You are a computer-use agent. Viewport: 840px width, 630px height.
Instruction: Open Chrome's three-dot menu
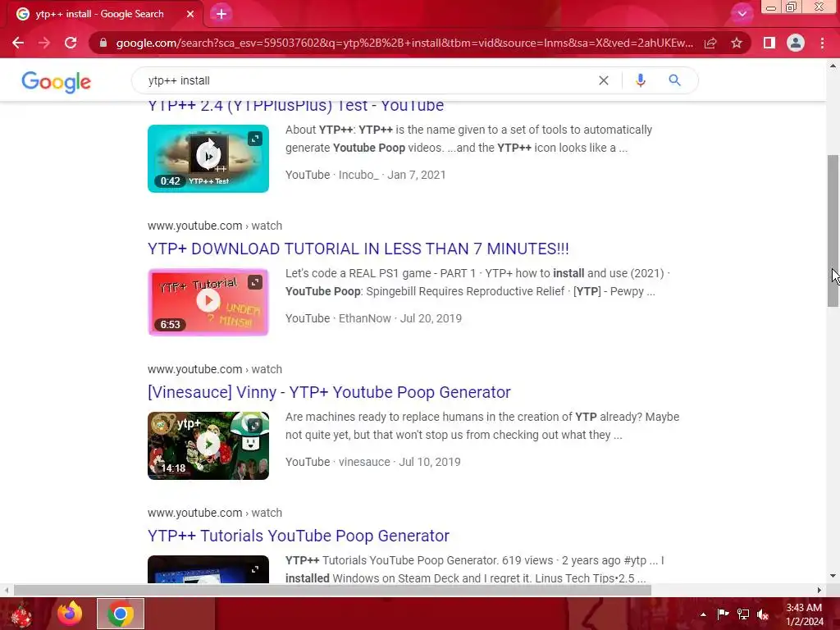(822, 43)
